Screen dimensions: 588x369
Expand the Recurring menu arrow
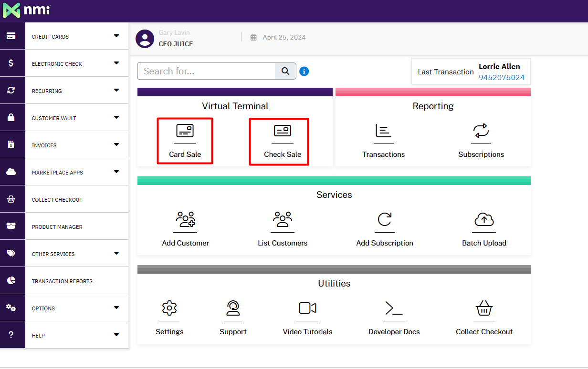[x=116, y=90]
